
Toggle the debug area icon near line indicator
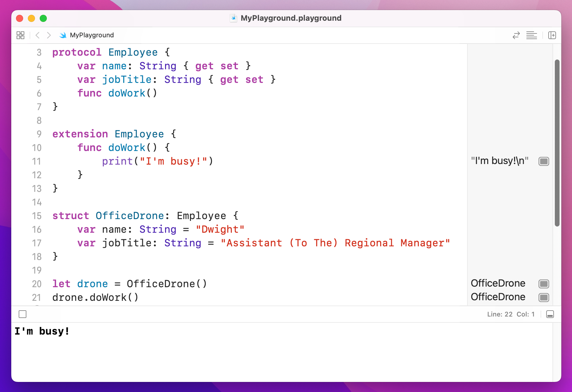(x=550, y=314)
